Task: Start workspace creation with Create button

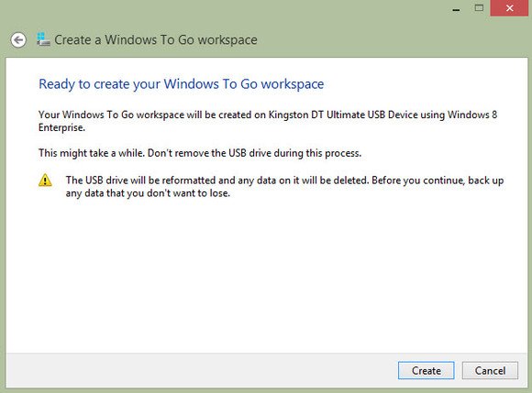Action: point(427,371)
